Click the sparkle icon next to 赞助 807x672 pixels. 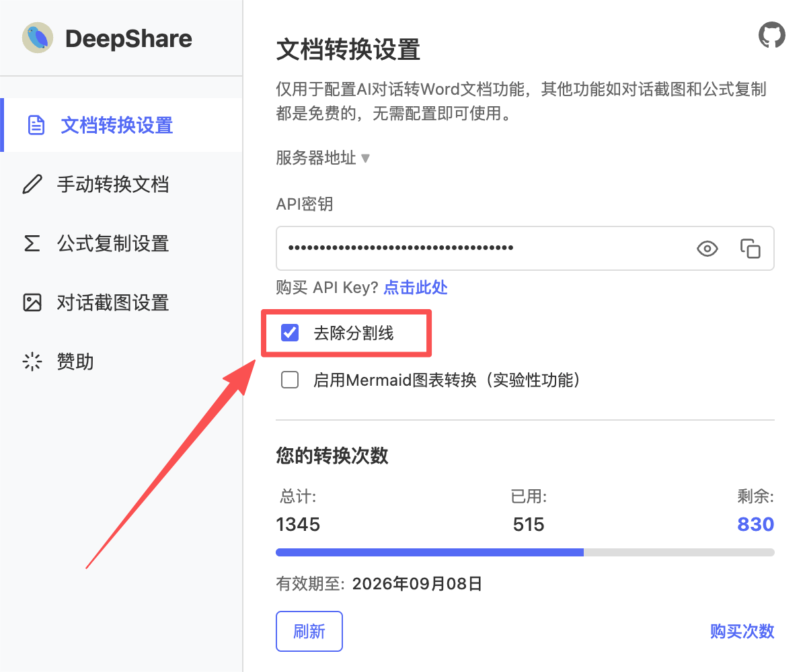[x=32, y=362]
